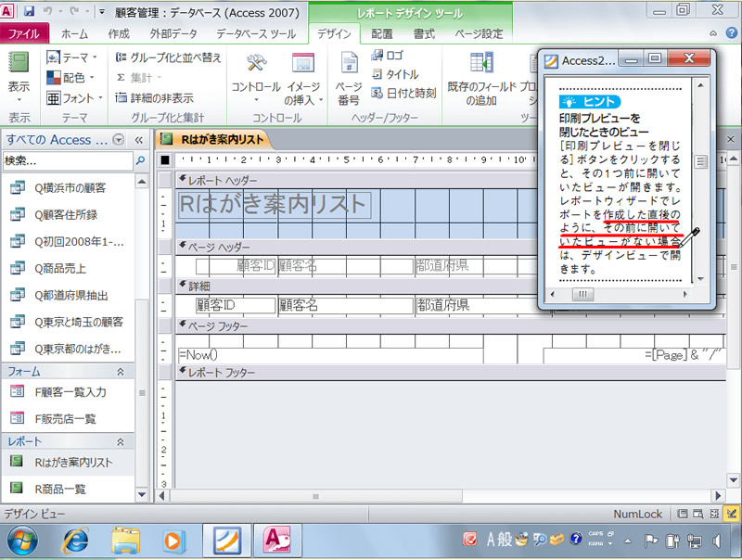Click the navigation pane scroll down arrow
This screenshot has height=560, width=742.
click(x=142, y=495)
